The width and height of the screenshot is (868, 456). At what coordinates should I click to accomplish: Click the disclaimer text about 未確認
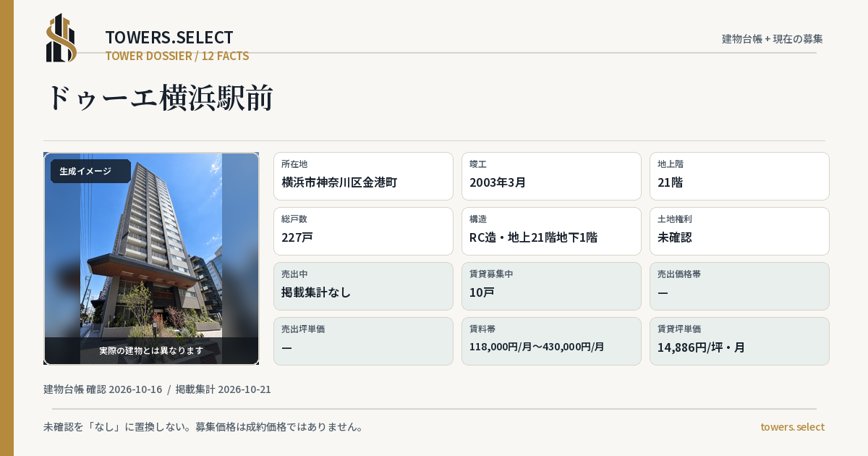coord(203,427)
